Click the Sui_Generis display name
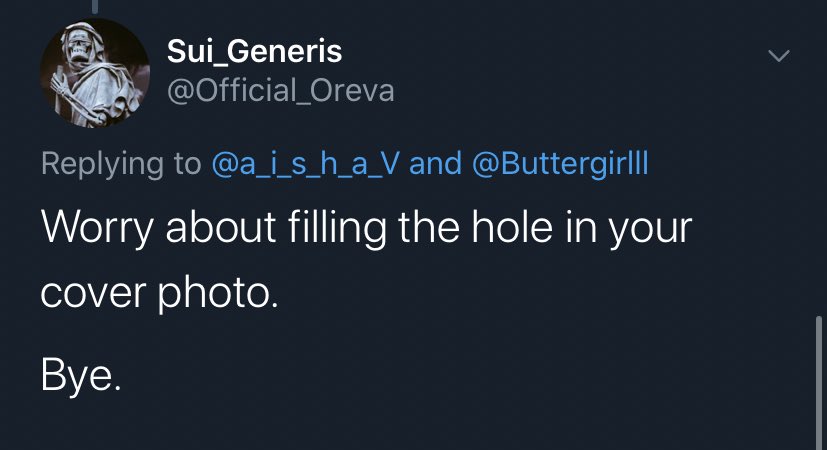This screenshot has height=450, width=827. tap(255, 52)
